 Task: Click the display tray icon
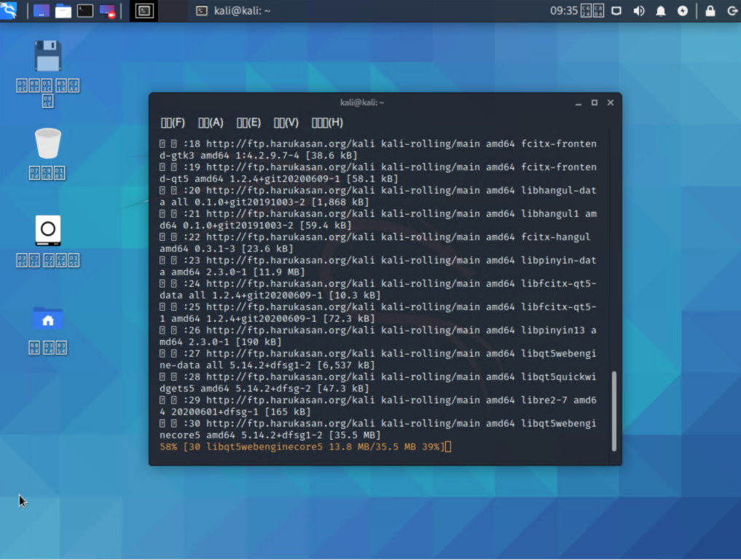click(x=616, y=11)
